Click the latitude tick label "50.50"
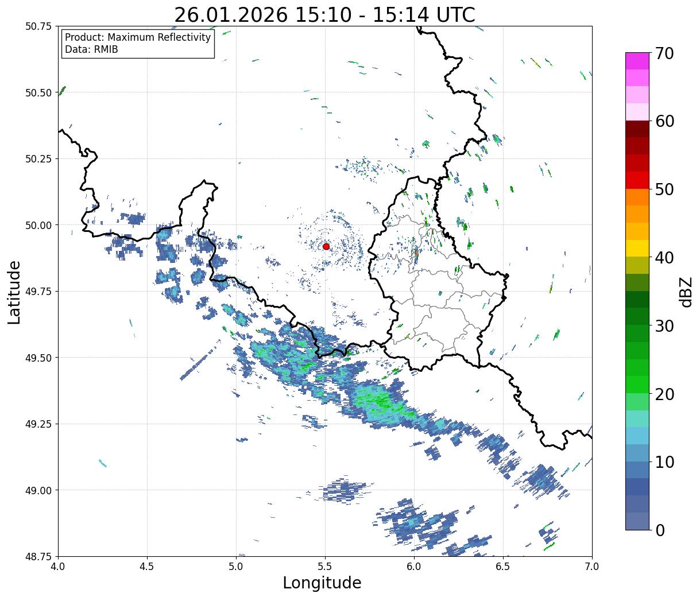 point(38,92)
